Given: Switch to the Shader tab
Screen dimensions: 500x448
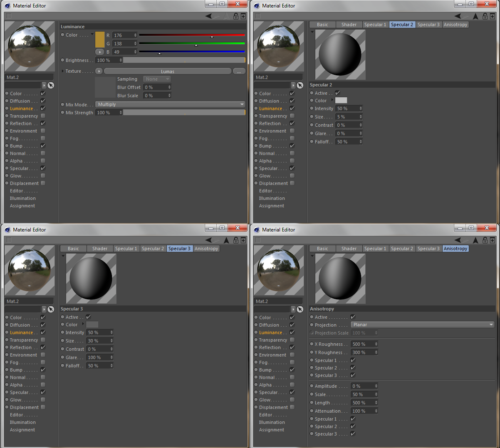Looking at the screenshot, I should pos(349,25).
